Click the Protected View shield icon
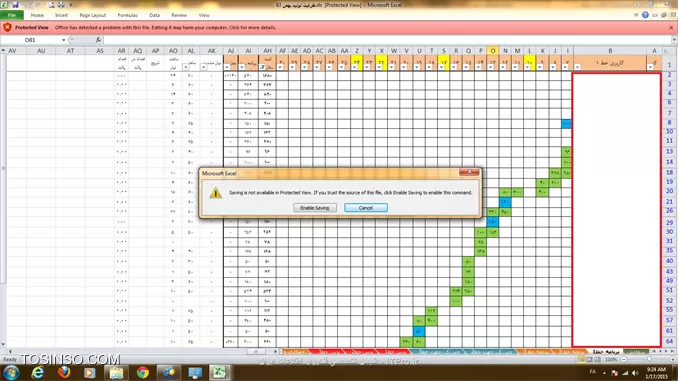Image resolution: width=678 pixels, height=381 pixels. point(7,27)
